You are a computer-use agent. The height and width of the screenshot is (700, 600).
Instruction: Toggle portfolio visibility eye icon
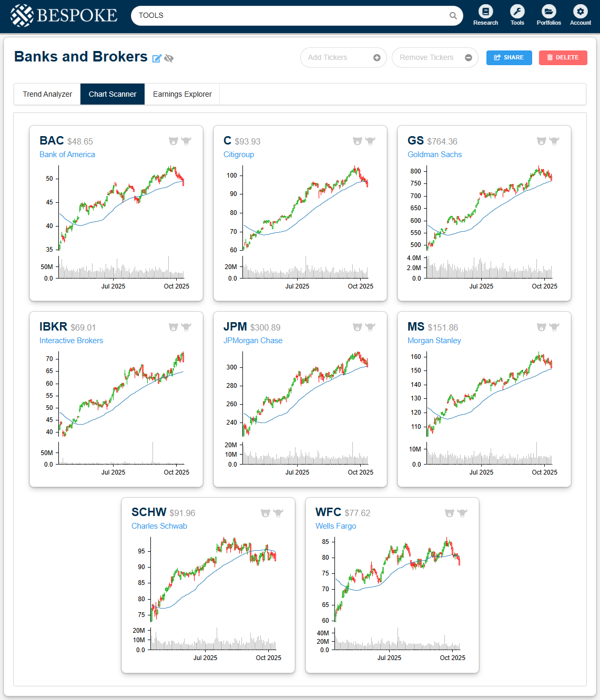click(169, 58)
